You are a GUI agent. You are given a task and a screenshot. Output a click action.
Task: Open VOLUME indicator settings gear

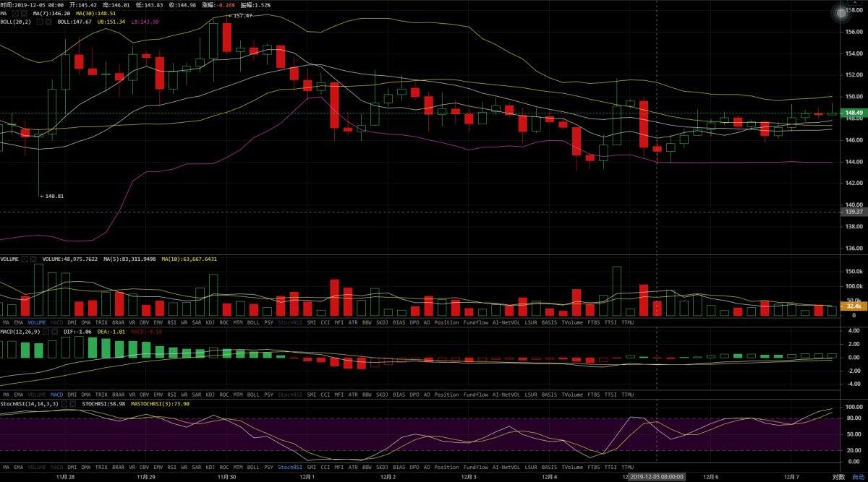click(24, 259)
